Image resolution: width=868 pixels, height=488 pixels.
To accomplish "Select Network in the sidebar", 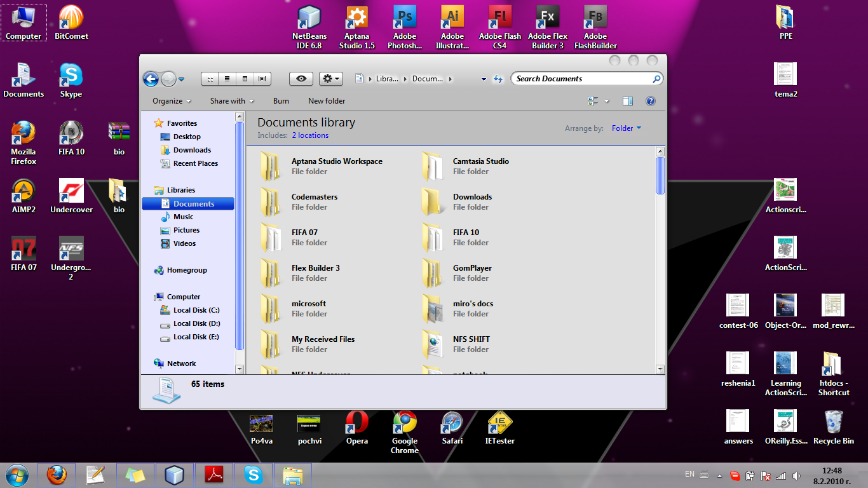I will point(175,363).
